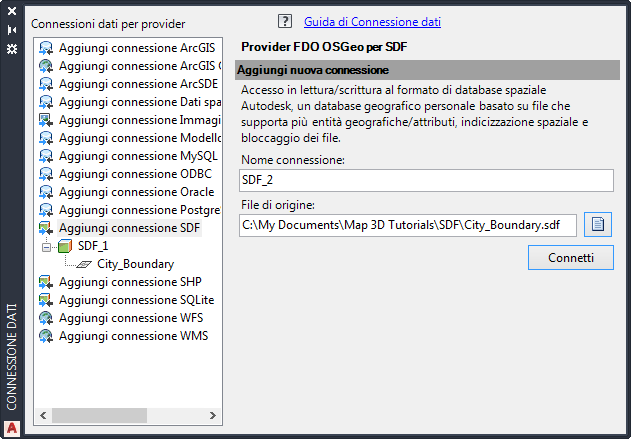Open the palette properties gear icon

[11, 47]
